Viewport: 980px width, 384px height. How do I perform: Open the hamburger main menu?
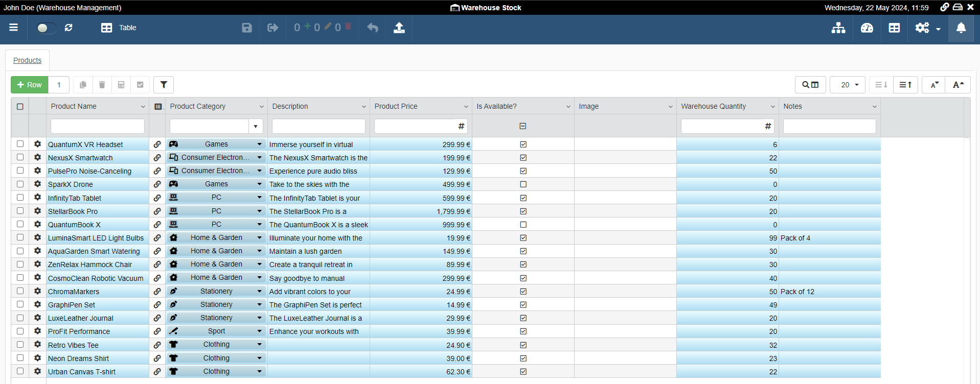tap(14, 28)
